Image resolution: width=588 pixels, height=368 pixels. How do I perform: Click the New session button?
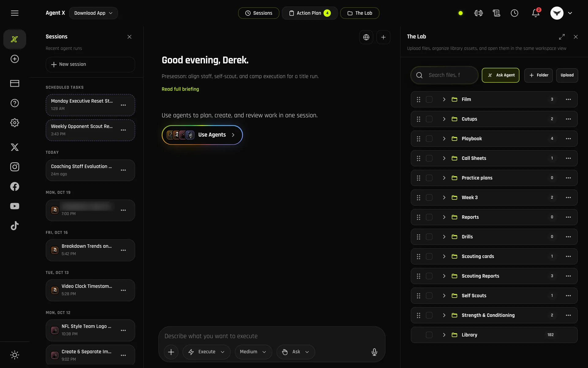[x=90, y=64]
